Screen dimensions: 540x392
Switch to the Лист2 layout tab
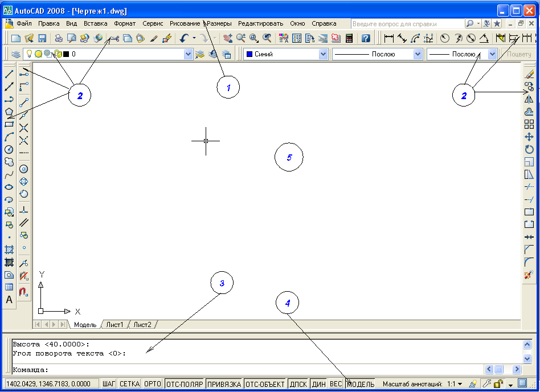click(142, 325)
